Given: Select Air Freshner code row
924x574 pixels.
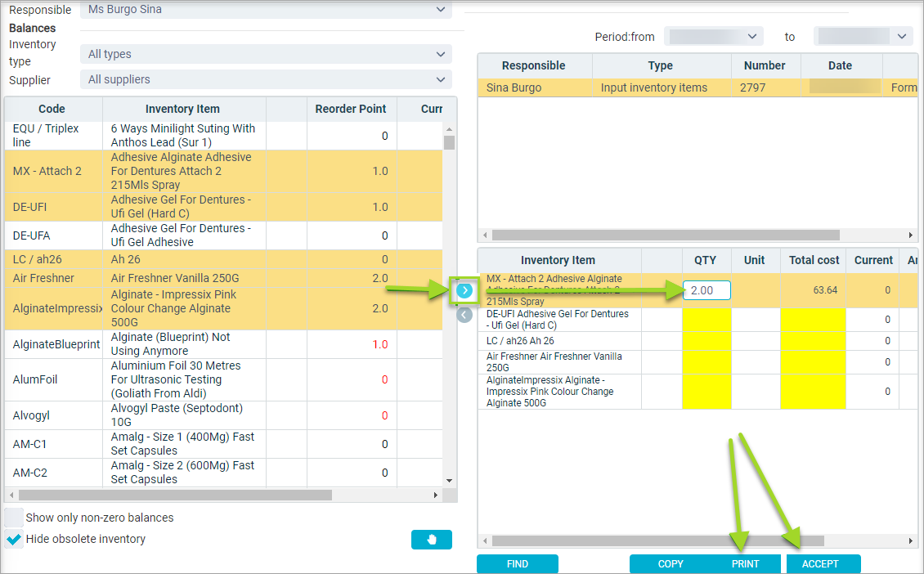Looking at the screenshot, I should [x=223, y=278].
